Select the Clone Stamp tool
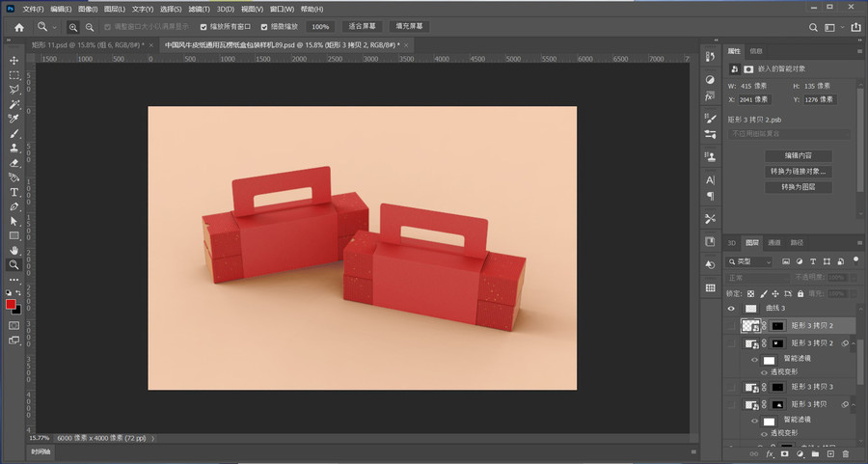This screenshot has height=464, width=868. tap(14, 148)
